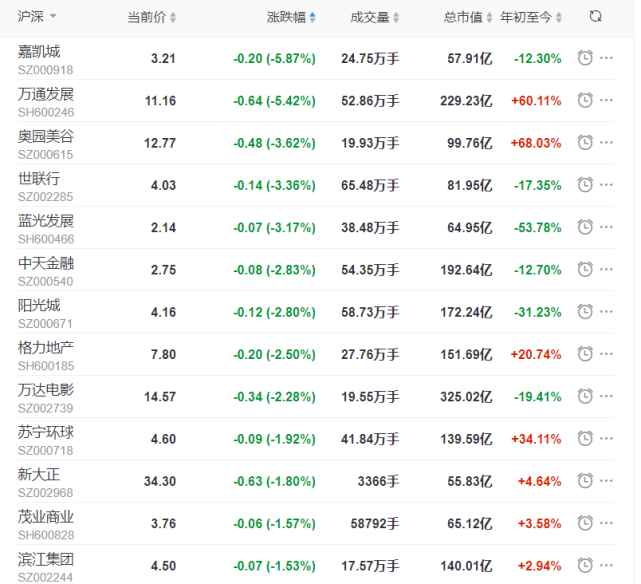Sort by 当前价 column

(x=152, y=17)
